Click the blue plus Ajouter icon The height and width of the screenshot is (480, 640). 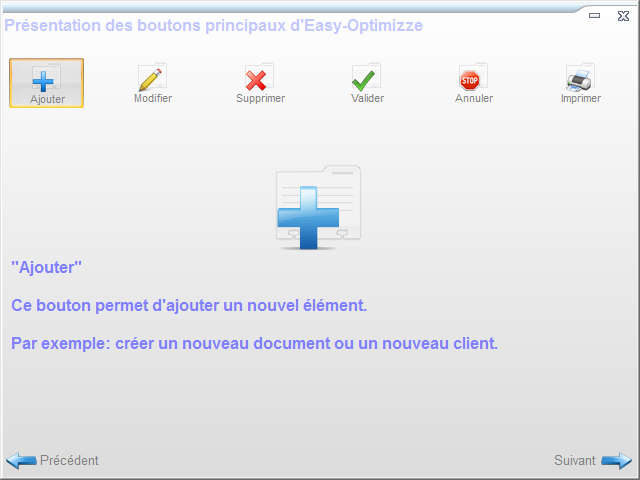coord(46,78)
